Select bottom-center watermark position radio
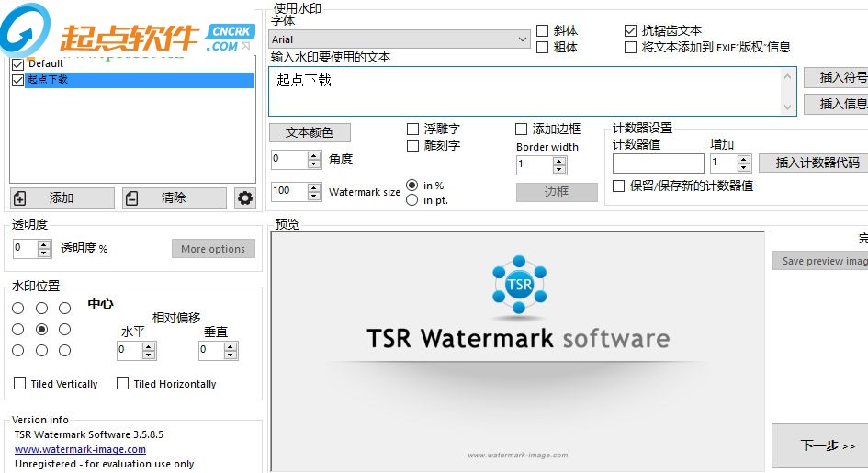Image resolution: width=868 pixels, height=473 pixels. (x=41, y=350)
